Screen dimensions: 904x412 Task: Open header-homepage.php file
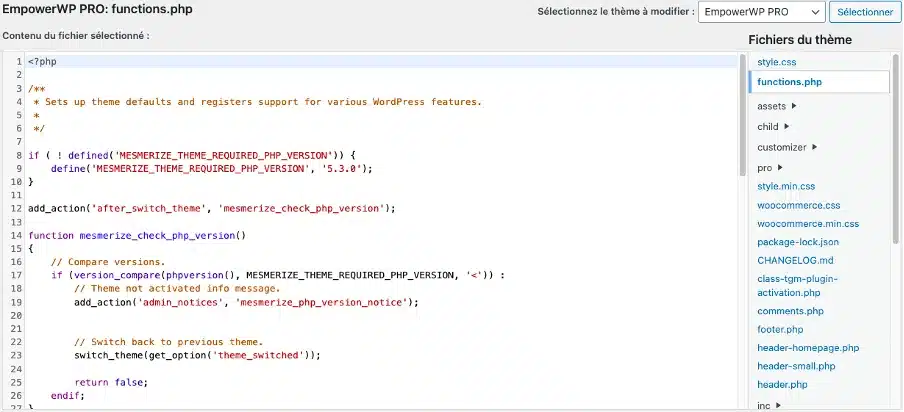point(808,348)
